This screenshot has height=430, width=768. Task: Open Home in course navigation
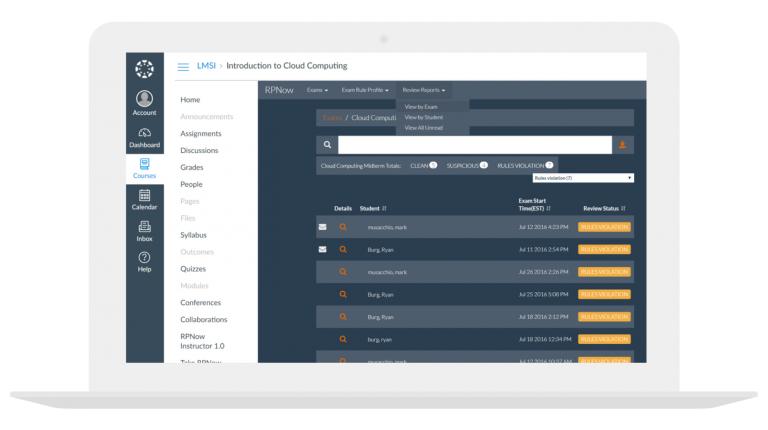click(x=190, y=100)
